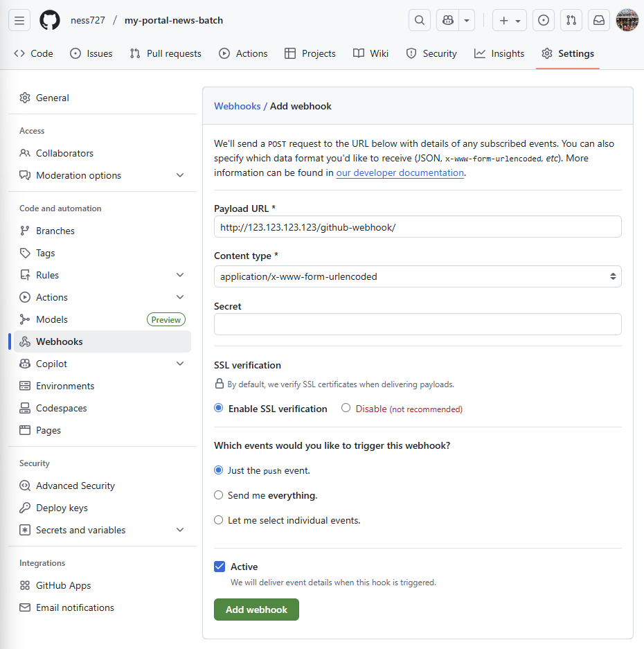This screenshot has height=649, width=644.
Task: Expand Secrets and variables chevron
Action: click(180, 530)
